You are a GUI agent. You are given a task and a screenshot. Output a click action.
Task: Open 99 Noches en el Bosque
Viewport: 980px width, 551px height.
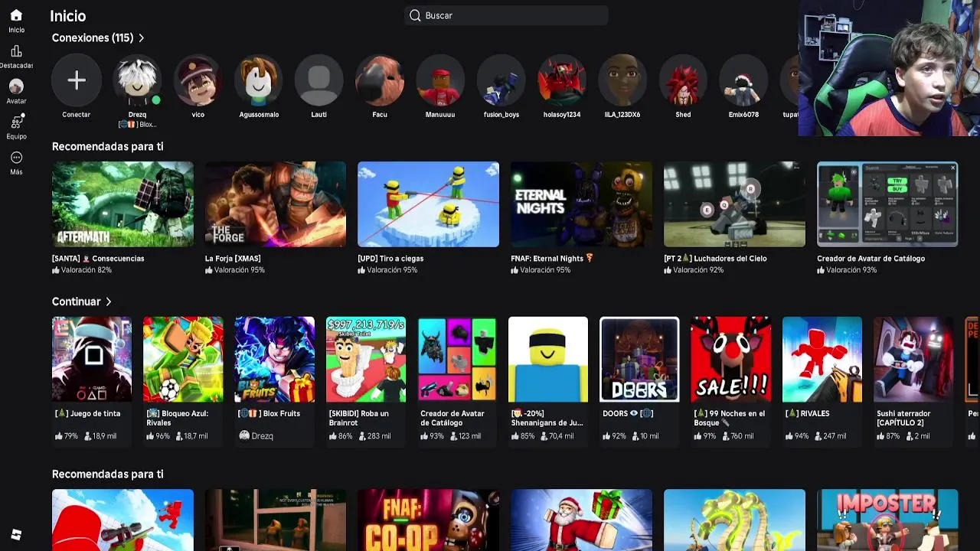point(731,359)
